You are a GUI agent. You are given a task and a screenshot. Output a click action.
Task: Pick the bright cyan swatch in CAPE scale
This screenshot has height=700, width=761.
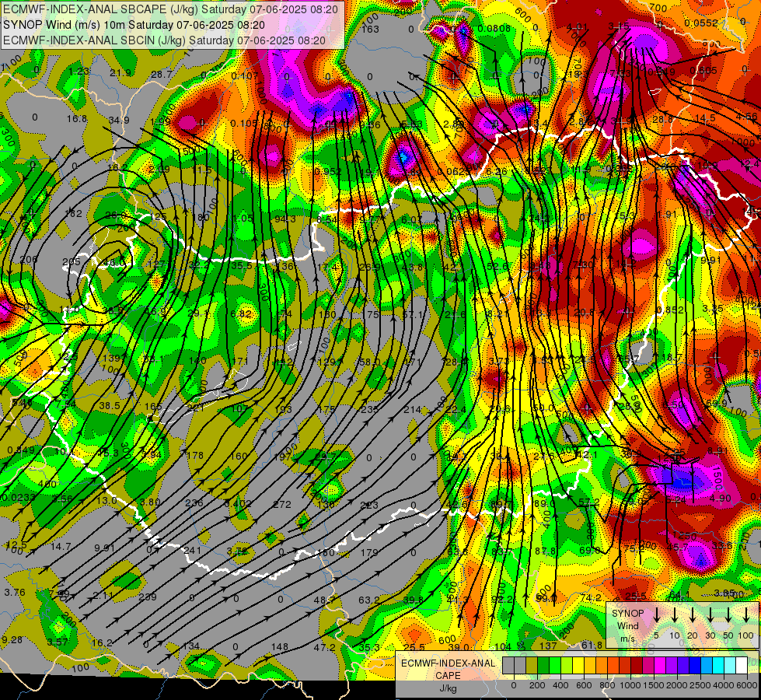pos(718,665)
